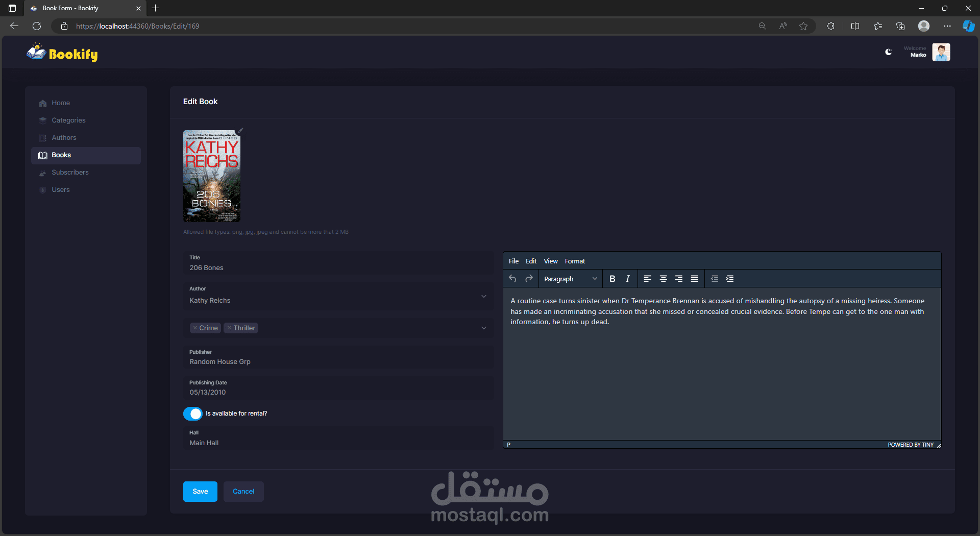Remove the Crime category tag
Viewport: 980px width, 536px height.
click(x=195, y=328)
